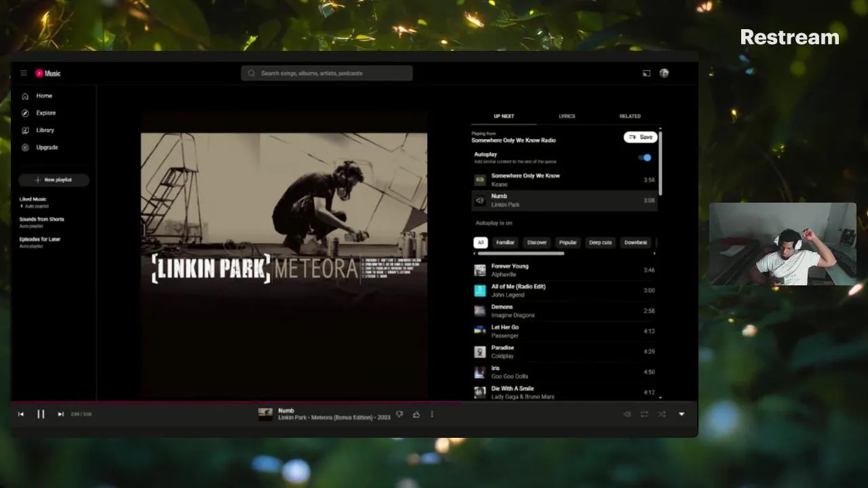
Task: Click the chips scrollbar right arrow
Action: point(654,253)
